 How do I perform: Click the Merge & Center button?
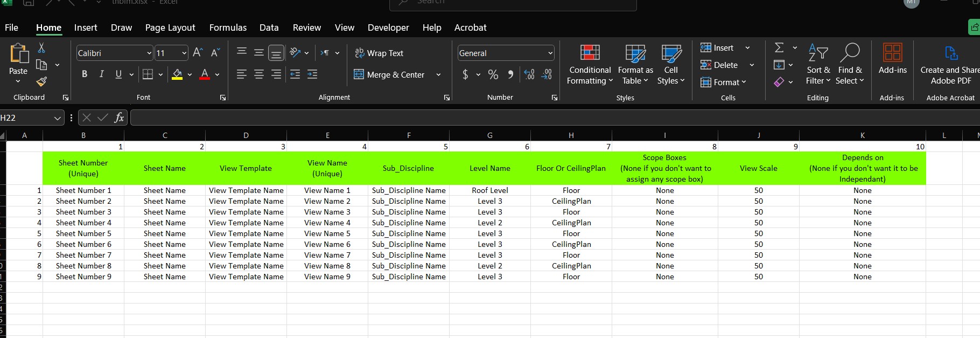[x=389, y=74]
